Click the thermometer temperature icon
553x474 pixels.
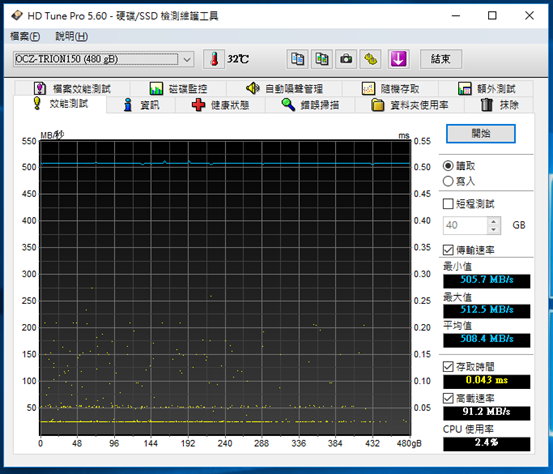[214, 59]
